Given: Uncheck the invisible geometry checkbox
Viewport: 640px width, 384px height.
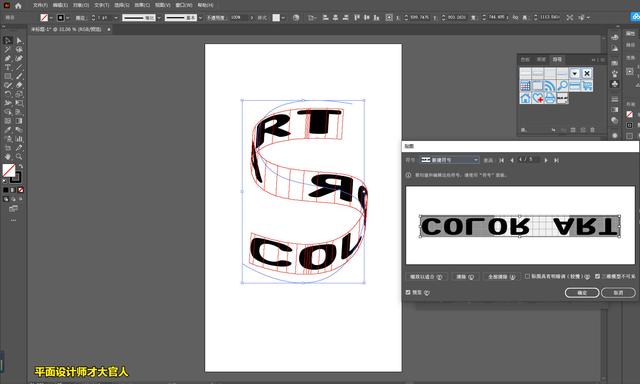Looking at the screenshot, I should (x=598, y=277).
